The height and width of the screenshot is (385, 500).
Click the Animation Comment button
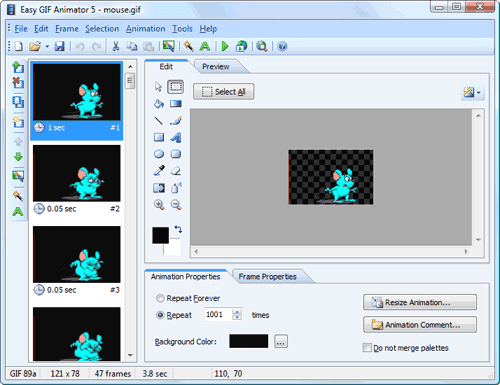420,325
